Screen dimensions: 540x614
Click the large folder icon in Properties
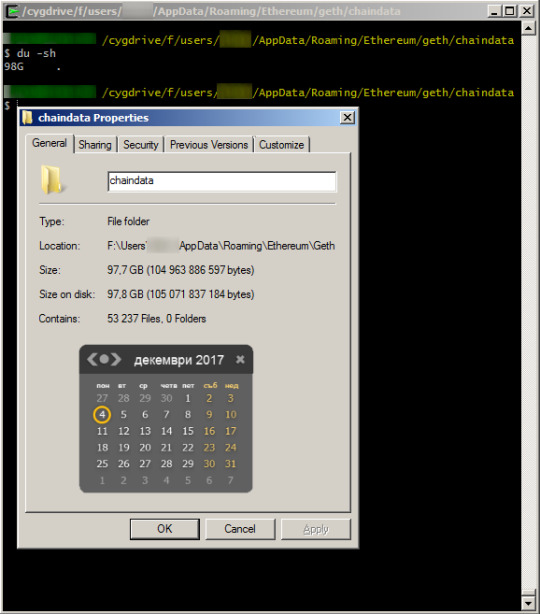tap(52, 180)
